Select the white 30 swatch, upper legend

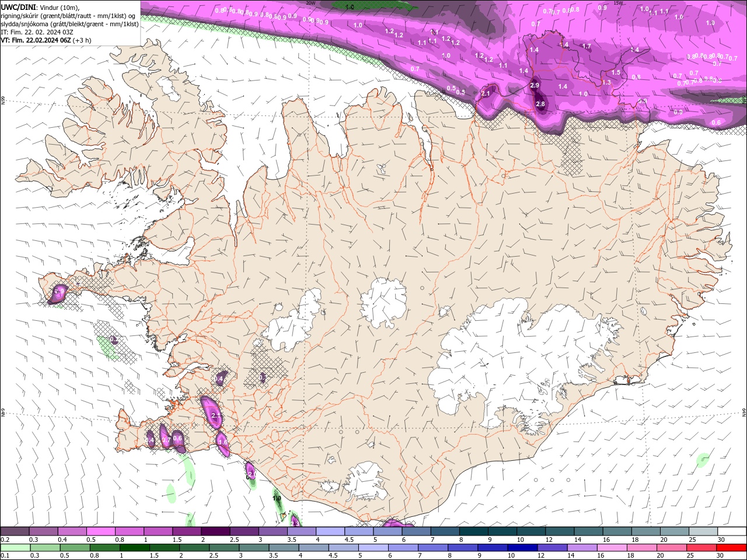732,531
